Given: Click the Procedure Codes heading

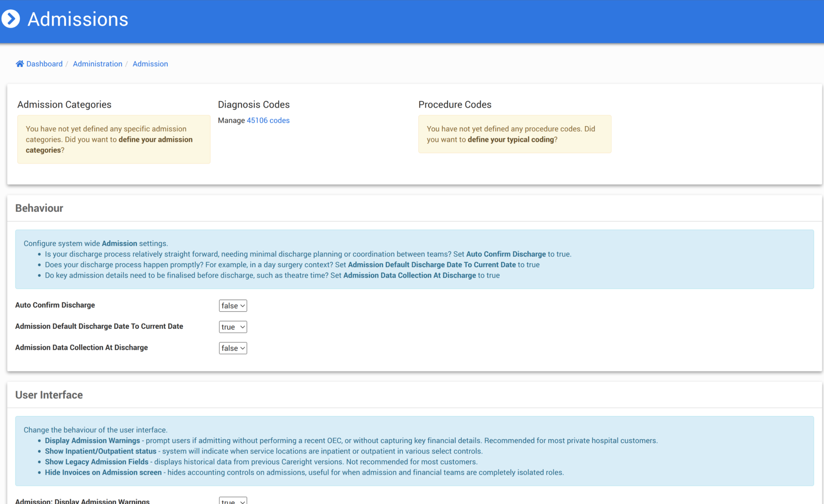Looking at the screenshot, I should (454, 105).
